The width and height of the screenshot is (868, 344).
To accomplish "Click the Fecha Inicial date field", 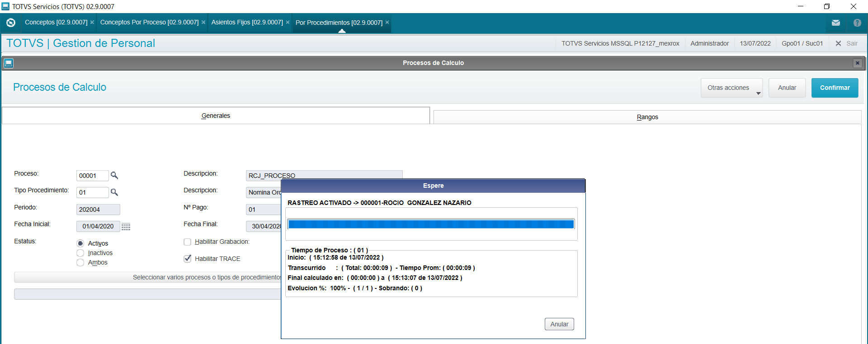I will pyautogui.click(x=98, y=226).
